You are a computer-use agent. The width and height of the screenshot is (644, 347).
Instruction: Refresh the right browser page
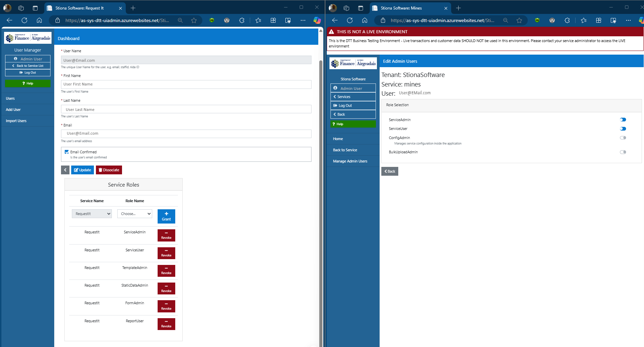click(x=350, y=20)
